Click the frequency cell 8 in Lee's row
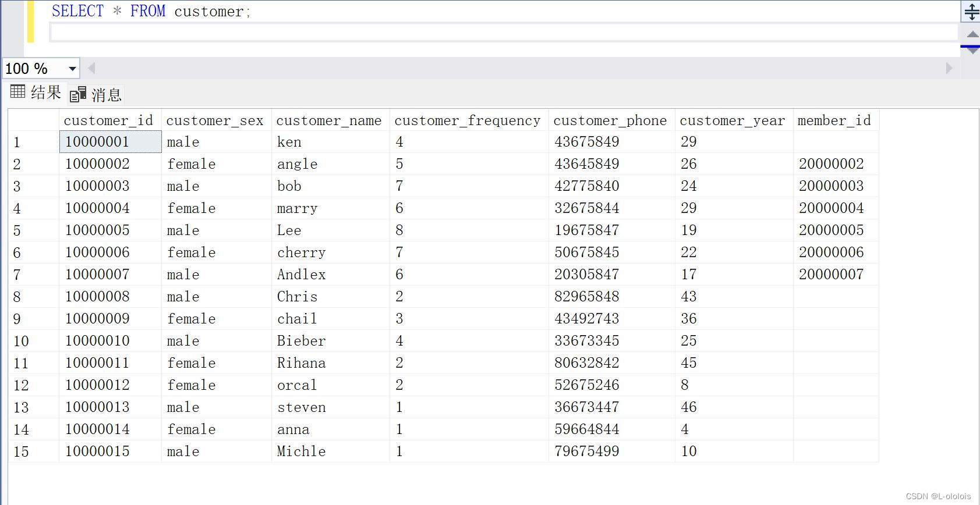The height and width of the screenshot is (505, 980). (469, 230)
